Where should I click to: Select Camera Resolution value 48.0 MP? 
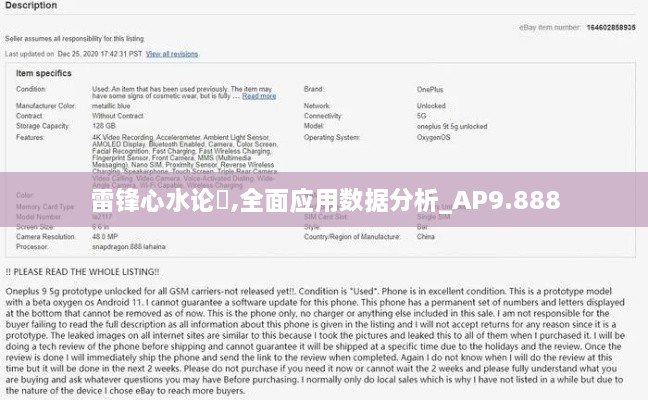point(105,237)
